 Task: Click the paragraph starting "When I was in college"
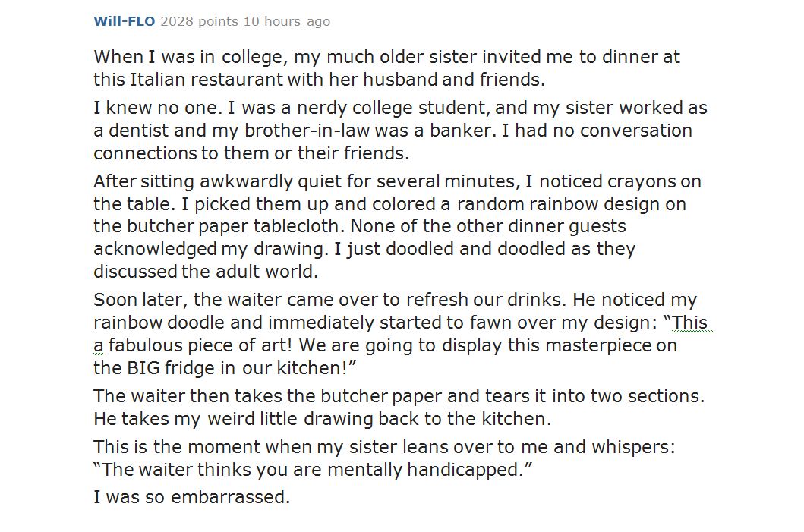(x=386, y=68)
